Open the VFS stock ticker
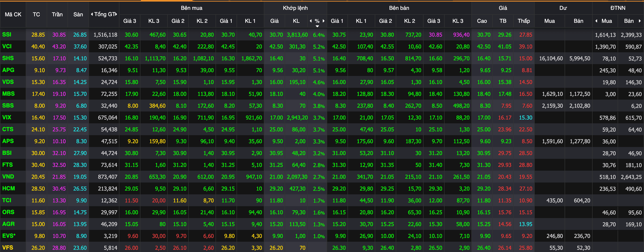The height and width of the screenshot is (252, 644). point(8,248)
